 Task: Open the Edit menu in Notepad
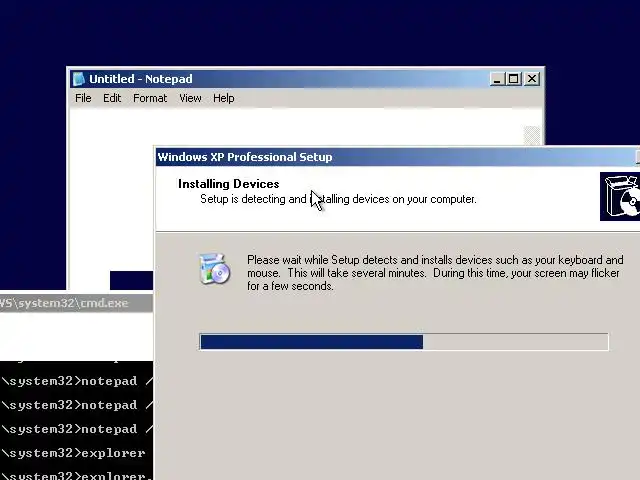[112, 98]
